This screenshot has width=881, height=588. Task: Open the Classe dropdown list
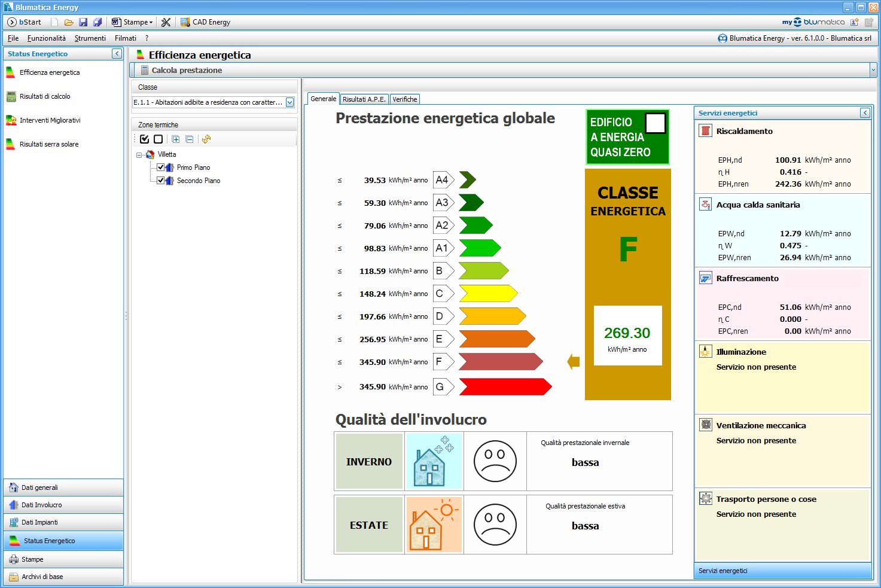click(x=289, y=102)
